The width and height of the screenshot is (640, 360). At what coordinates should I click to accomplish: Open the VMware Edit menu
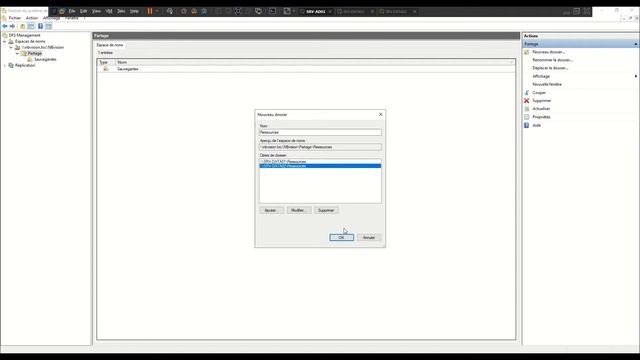[83, 11]
